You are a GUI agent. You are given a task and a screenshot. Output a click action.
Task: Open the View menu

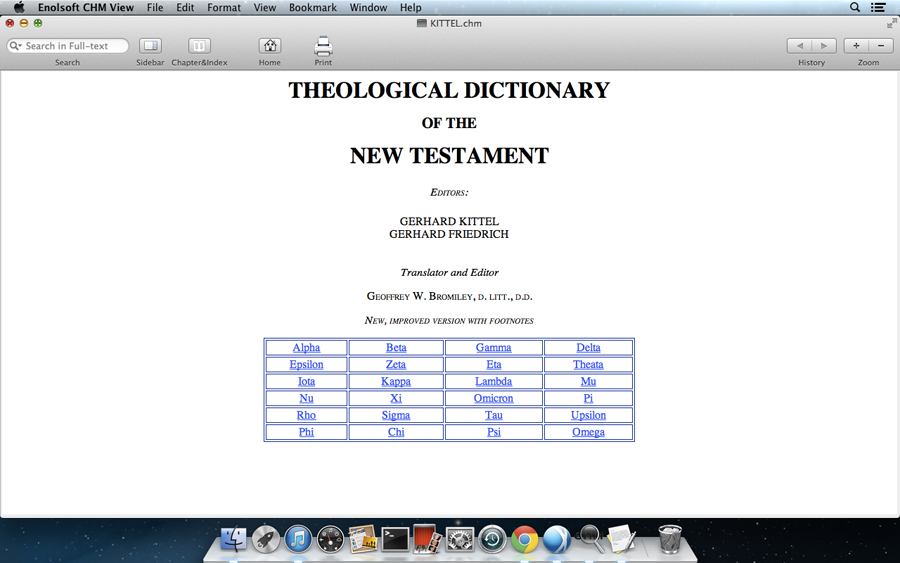coord(265,7)
